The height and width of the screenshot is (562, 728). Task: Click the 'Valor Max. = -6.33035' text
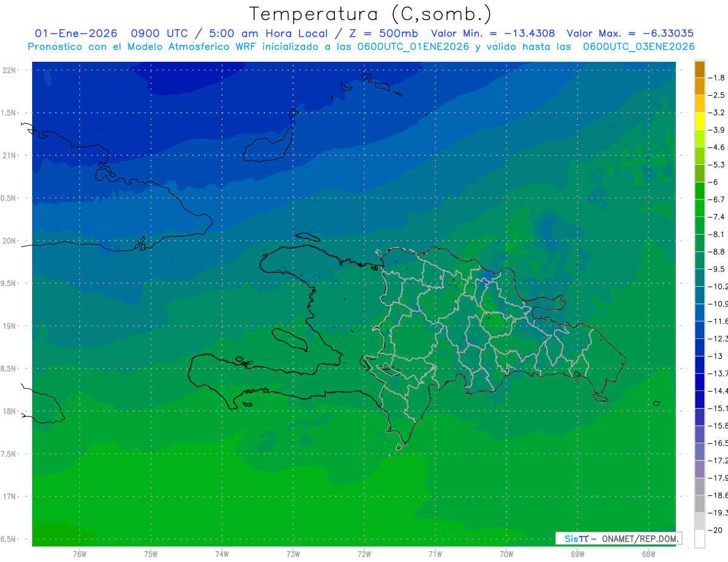click(x=630, y=33)
